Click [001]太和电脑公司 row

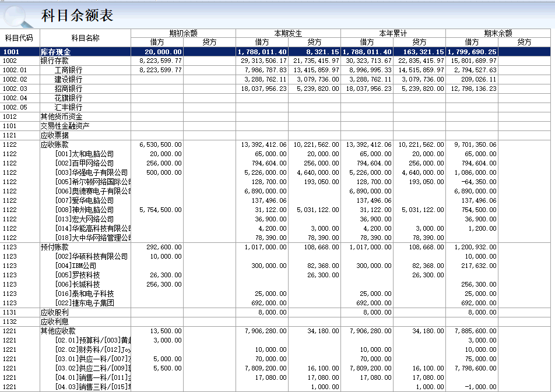tap(275, 154)
